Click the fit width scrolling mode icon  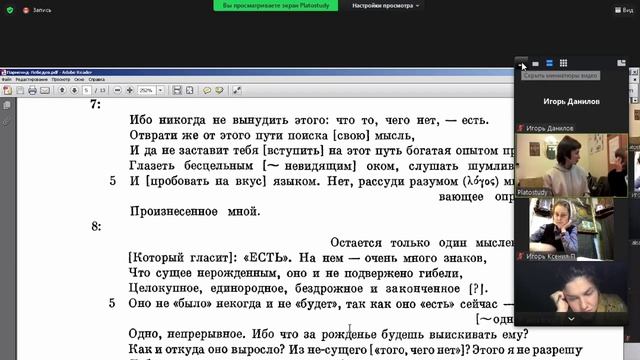[x=177, y=90]
